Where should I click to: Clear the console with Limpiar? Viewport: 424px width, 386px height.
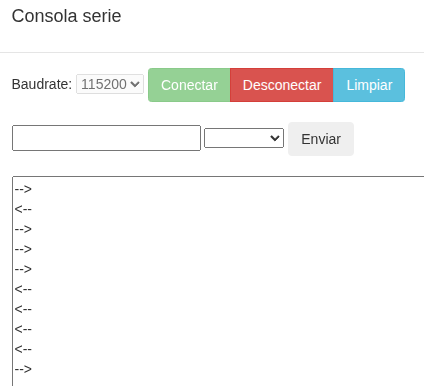tap(369, 85)
